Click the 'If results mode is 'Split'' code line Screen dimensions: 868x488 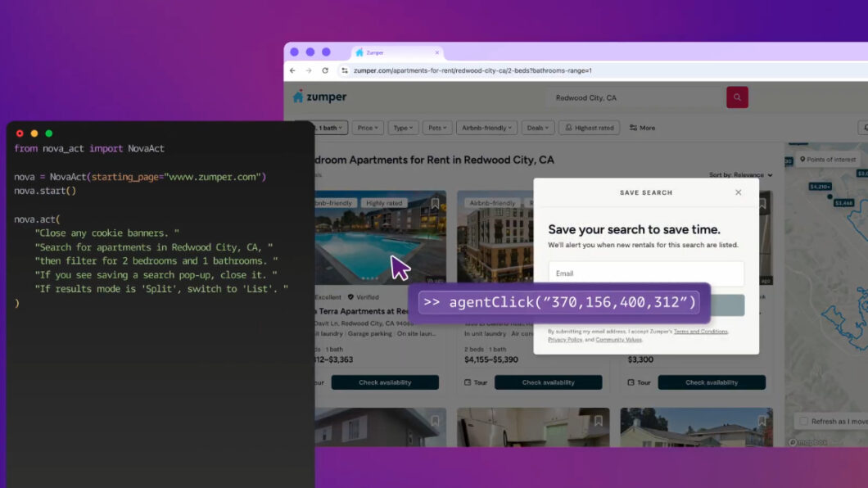161,289
